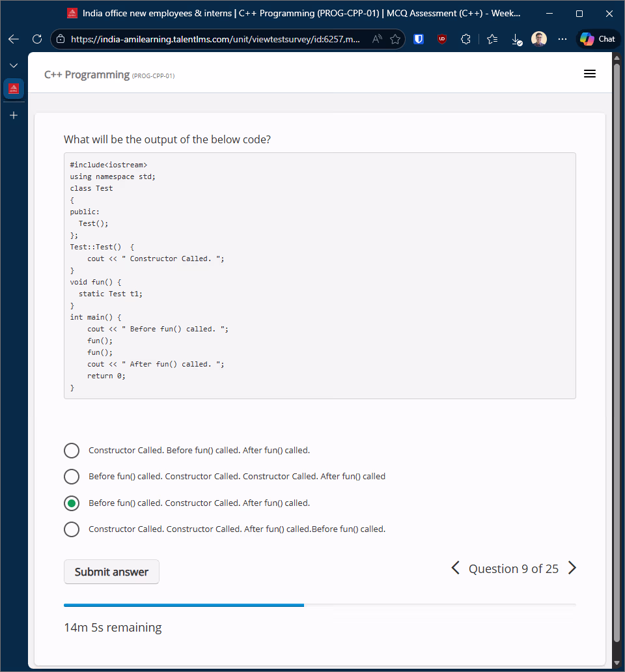Click the Submit answer button
This screenshot has height=672, width=625.
[x=111, y=572]
